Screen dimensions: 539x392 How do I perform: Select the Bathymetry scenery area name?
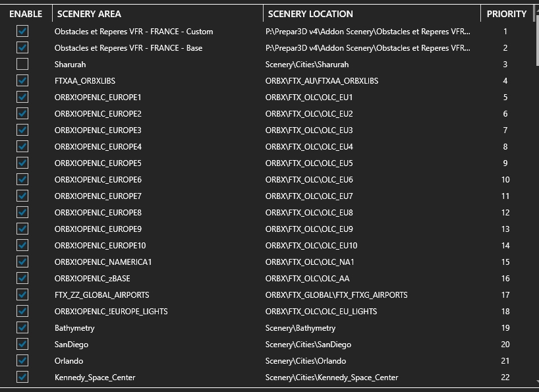74,328
